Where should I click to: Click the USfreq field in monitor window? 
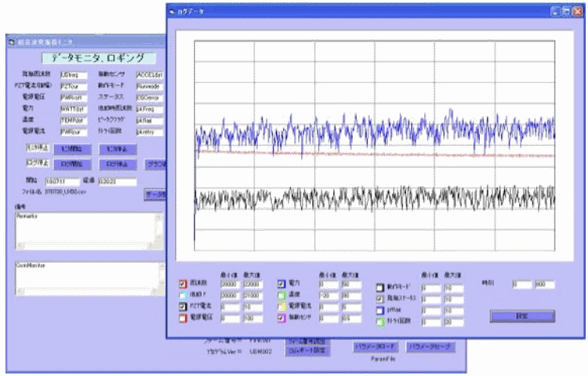[x=74, y=75]
